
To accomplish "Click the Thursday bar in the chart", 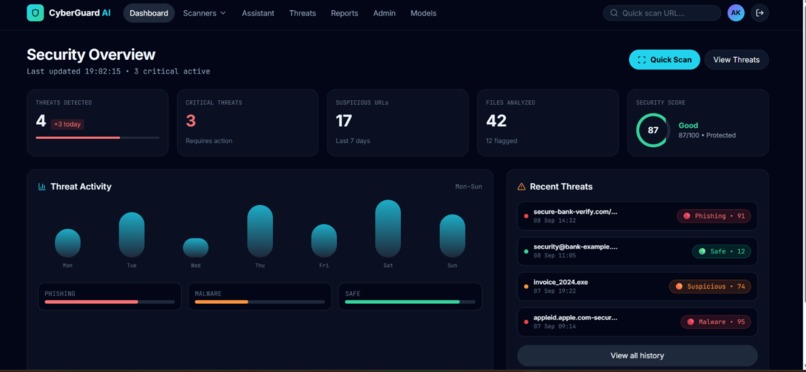I will click(x=260, y=231).
